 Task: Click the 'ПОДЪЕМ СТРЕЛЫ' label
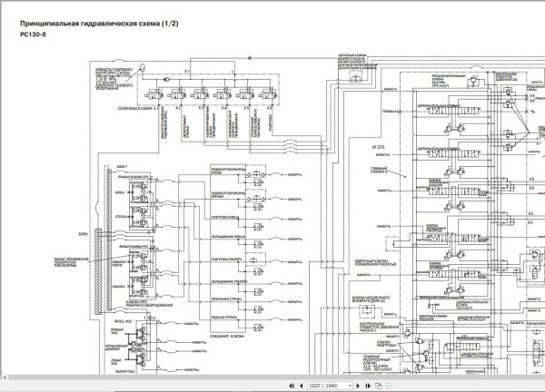point(224,318)
